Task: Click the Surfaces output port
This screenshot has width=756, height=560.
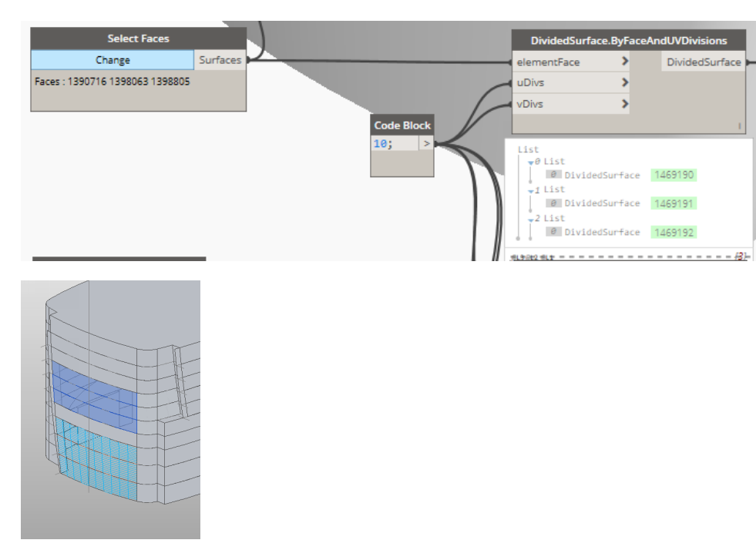Action: point(220,60)
